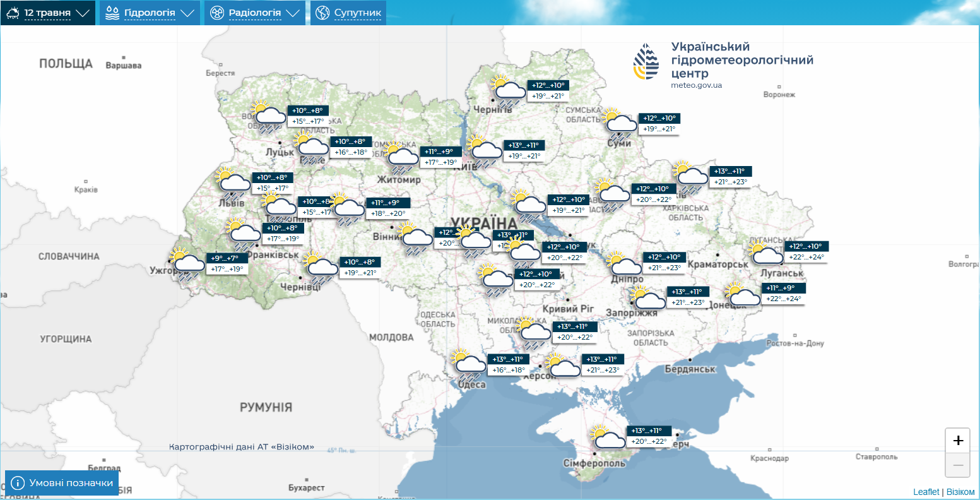Expand the Радіологія dropdown chevron

pyautogui.click(x=293, y=13)
